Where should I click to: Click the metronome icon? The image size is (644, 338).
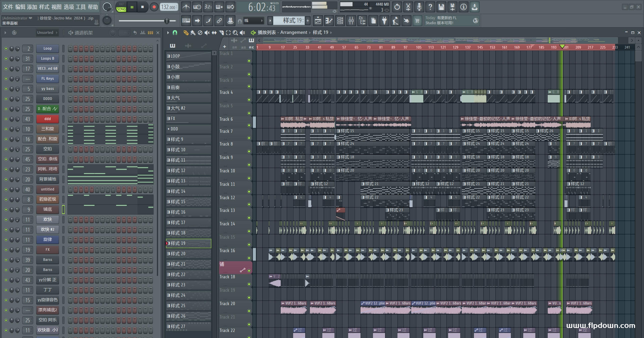(x=186, y=7)
